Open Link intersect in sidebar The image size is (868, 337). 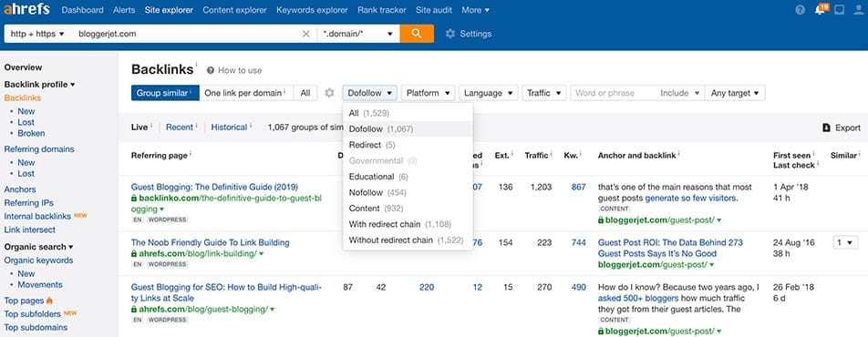30,230
